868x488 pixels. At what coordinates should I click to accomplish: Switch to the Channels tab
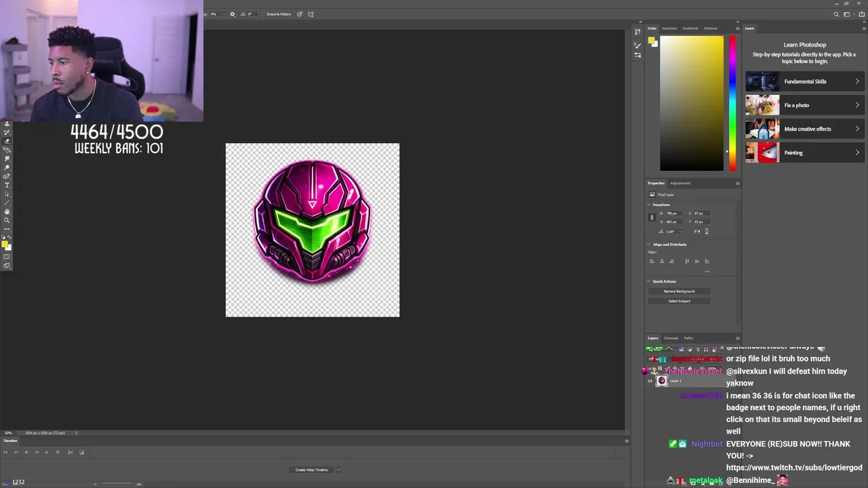[671, 338]
